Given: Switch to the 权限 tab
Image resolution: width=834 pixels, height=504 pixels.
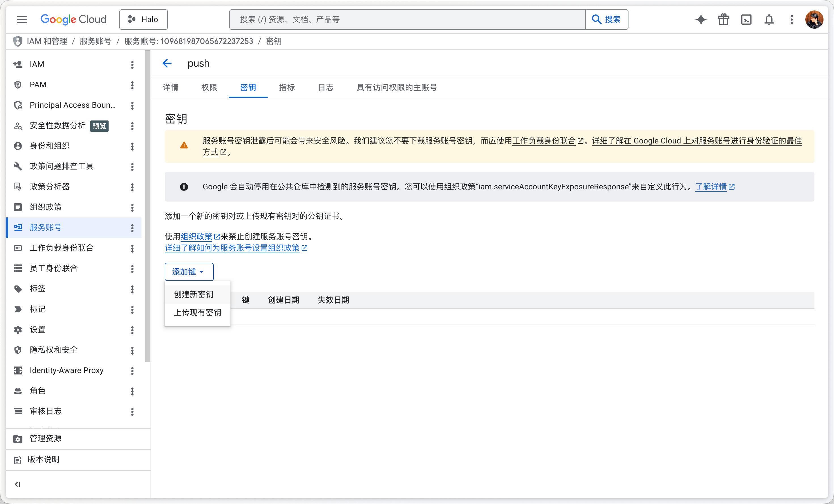Looking at the screenshot, I should [x=209, y=87].
